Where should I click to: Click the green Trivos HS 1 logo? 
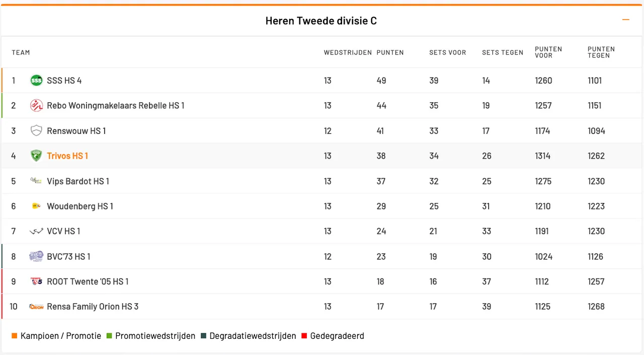(x=36, y=156)
